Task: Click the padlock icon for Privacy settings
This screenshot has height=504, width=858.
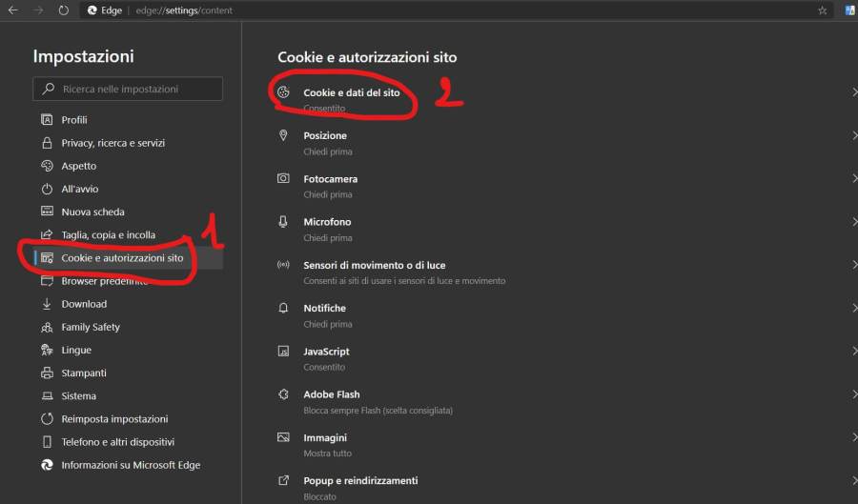Action: tap(46, 143)
